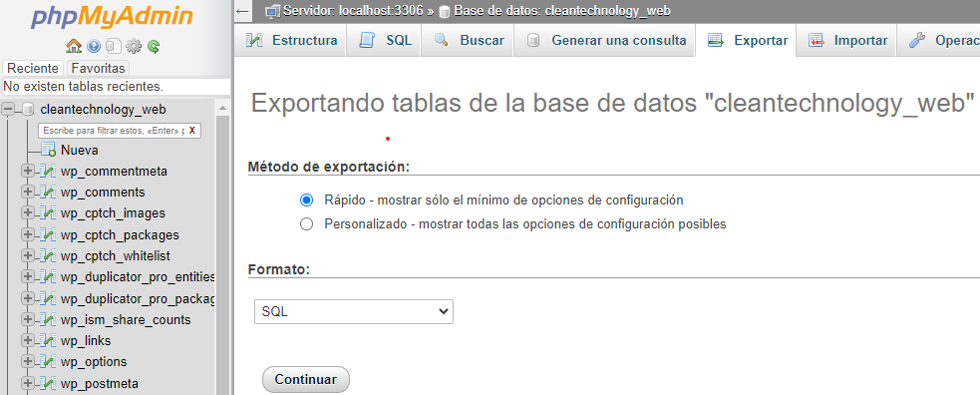Click the table filter text field

point(112,131)
